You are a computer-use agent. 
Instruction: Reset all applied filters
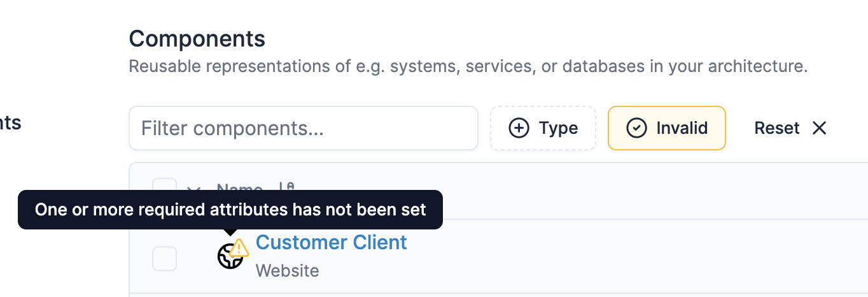coord(790,128)
